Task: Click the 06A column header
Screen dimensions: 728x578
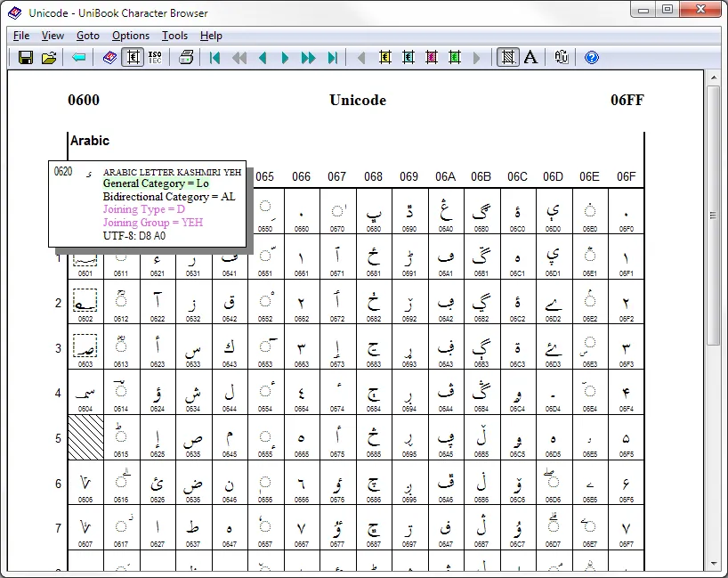Action: point(445,177)
